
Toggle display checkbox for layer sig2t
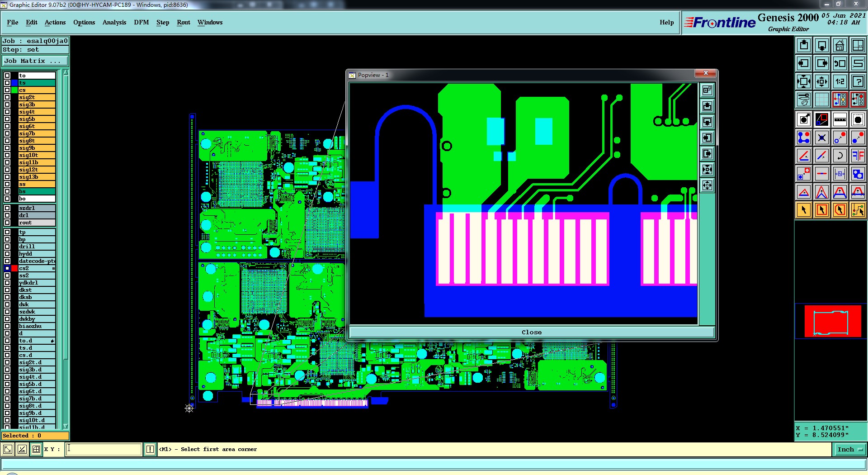point(7,97)
